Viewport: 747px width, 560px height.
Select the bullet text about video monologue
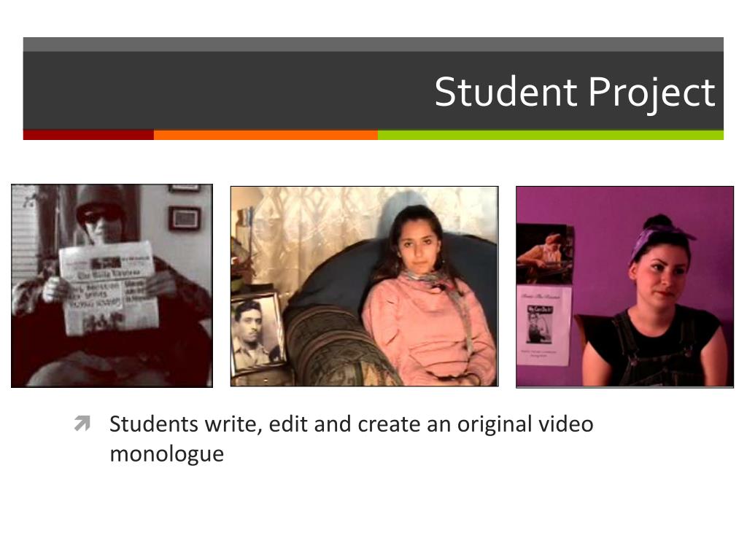coord(352,438)
